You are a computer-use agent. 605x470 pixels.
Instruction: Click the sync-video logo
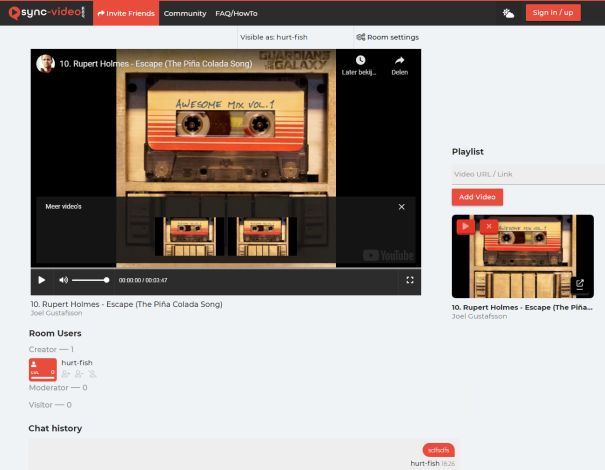(x=46, y=13)
